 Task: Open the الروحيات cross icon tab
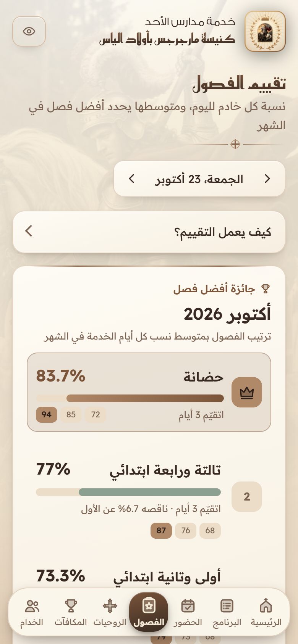[110, 606]
